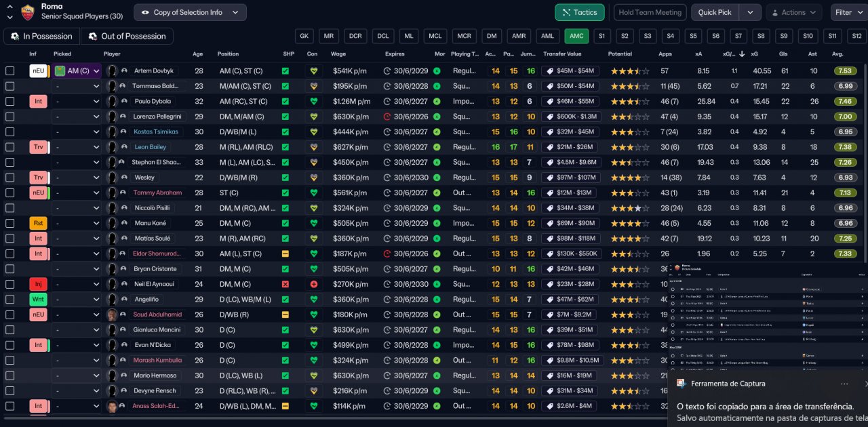The image size is (868, 427).
Task: Tick the selection checkbox for Paulo Dybala
Action: tap(10, 102)
